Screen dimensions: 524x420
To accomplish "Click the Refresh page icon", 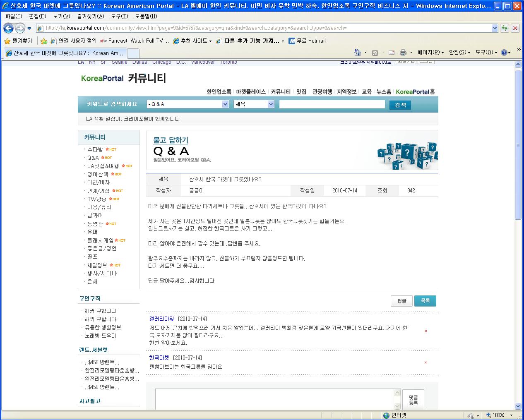I will click(505, 28).
